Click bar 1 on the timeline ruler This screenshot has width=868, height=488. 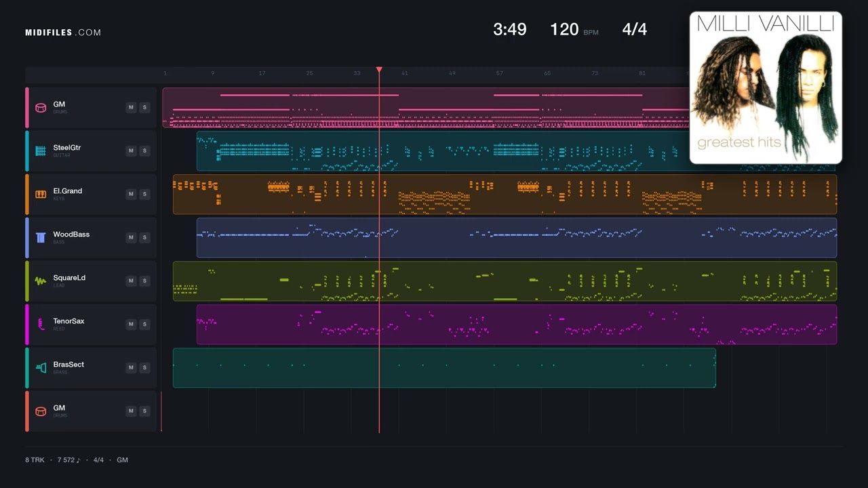165,73
